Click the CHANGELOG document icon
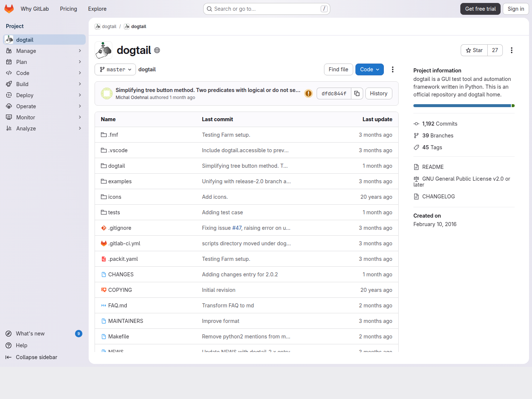Viewport: 532px width, 399px height. point(416,197)
